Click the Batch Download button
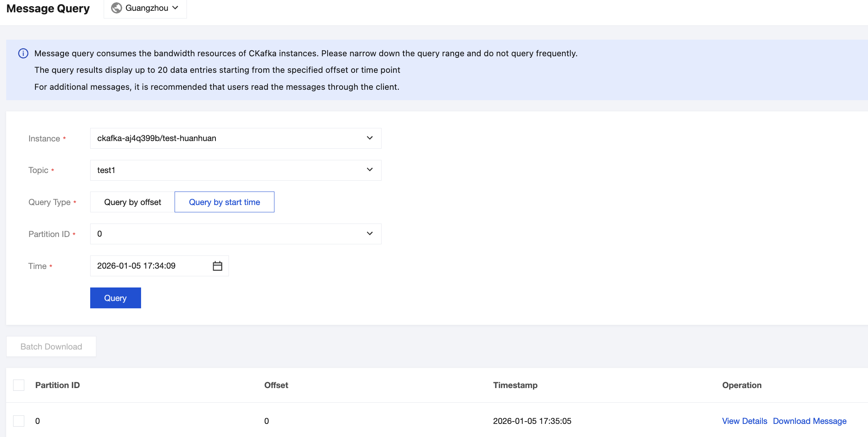 51,346
